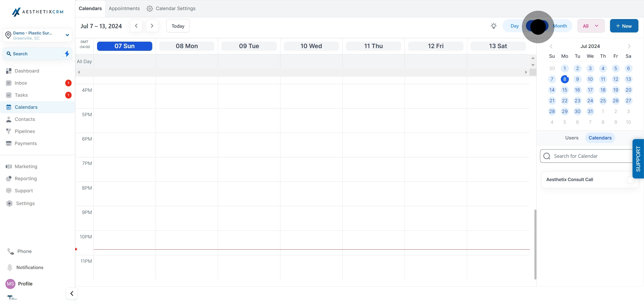
Task: Select the Users tab in side panel
Action: [x=572, y=138]
